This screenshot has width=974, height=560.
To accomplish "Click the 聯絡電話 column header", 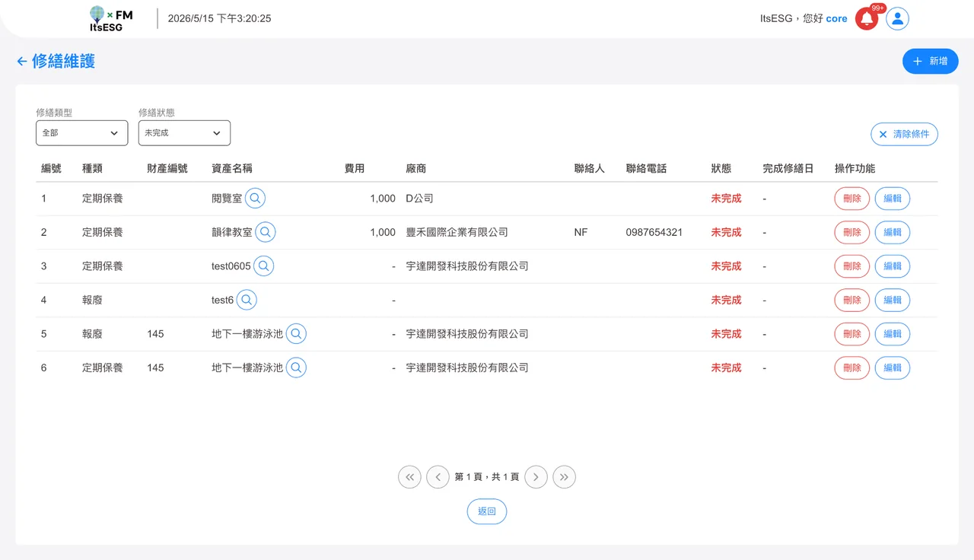I will [647, 168].
